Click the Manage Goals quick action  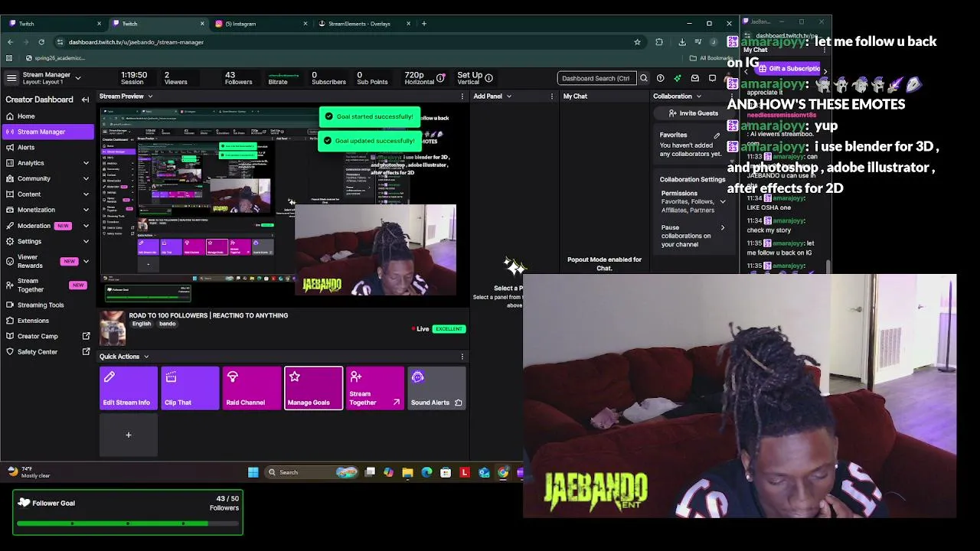pos(314,389)
